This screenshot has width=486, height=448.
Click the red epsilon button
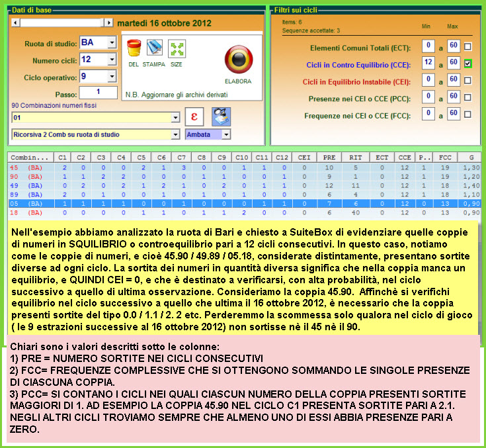tap(194, 116)
